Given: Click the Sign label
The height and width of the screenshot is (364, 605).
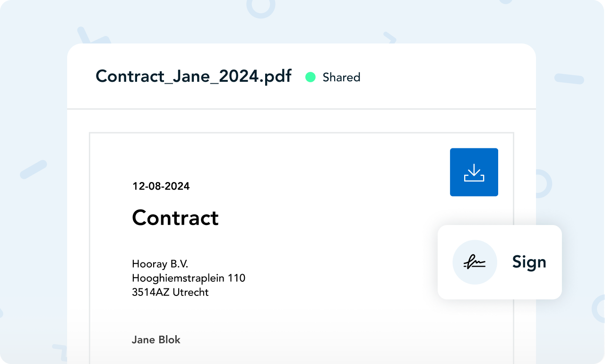Looking at the screenshot, I should pos(529,263).
